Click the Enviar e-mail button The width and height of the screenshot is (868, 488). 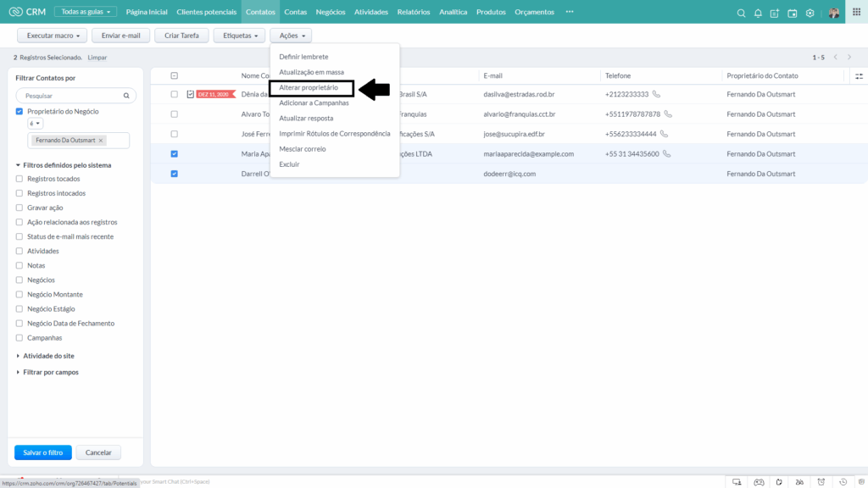pos(120,36)
